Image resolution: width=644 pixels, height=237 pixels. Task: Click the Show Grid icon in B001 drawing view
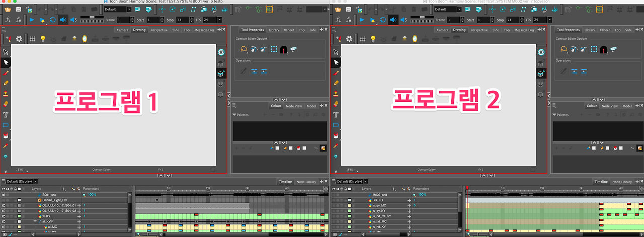tap(32, 39)
